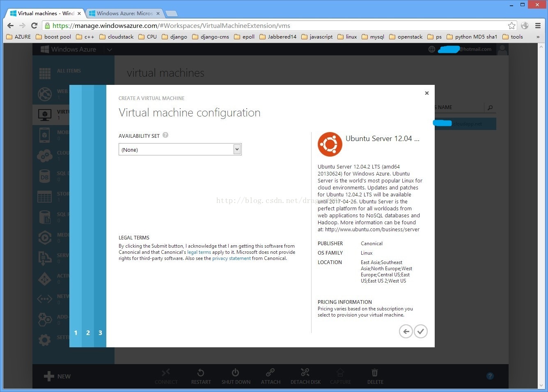Click the NEW button in bottom bar
This screenshot has width=548, height=392.
[x=57, y=376]
